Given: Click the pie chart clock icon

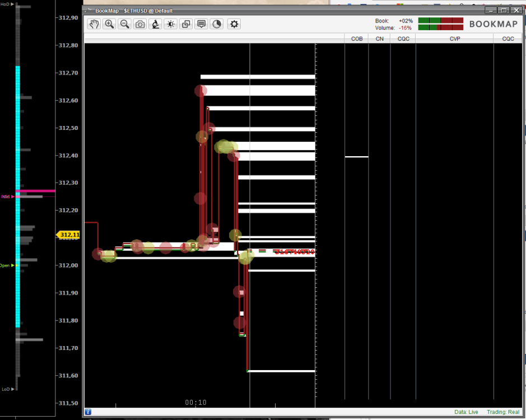Looking at the screenshot, I should (x=216, y=24).
